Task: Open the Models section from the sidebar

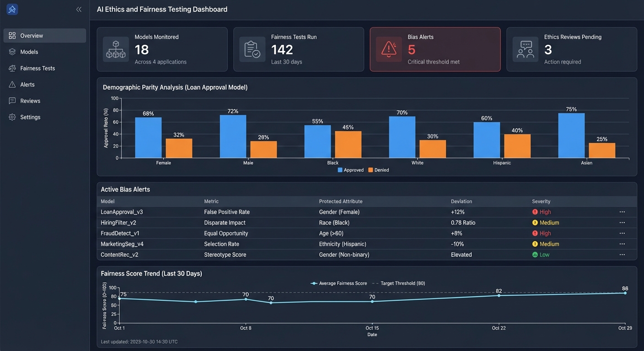Action: click(12, 52)
